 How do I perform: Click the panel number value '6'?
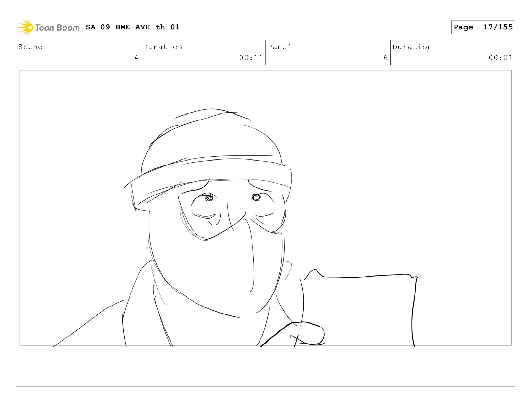click(386, 58)
